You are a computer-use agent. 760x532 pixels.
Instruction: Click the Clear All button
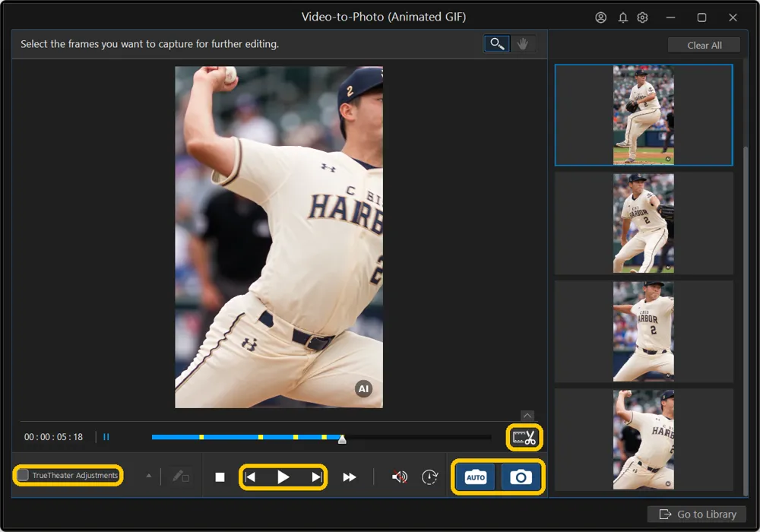[704, 45]
